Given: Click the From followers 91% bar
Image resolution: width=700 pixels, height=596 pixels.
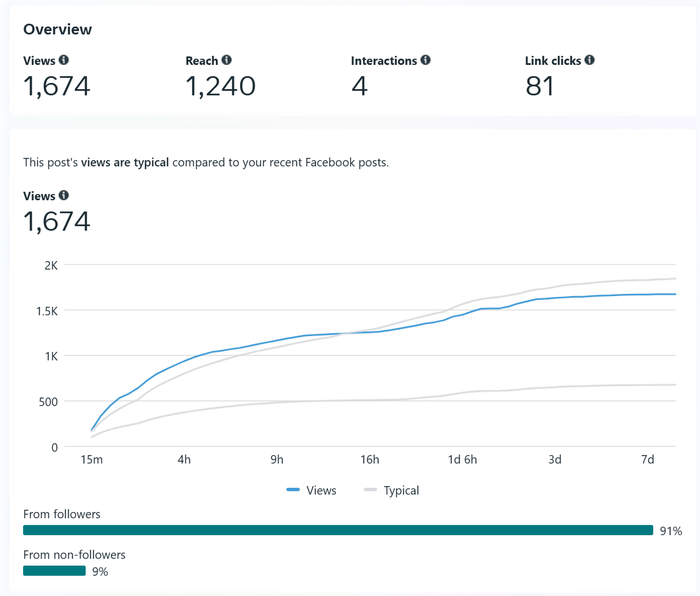Looking at the screenshot, I should pyautogui.click(x=338, y=530).
